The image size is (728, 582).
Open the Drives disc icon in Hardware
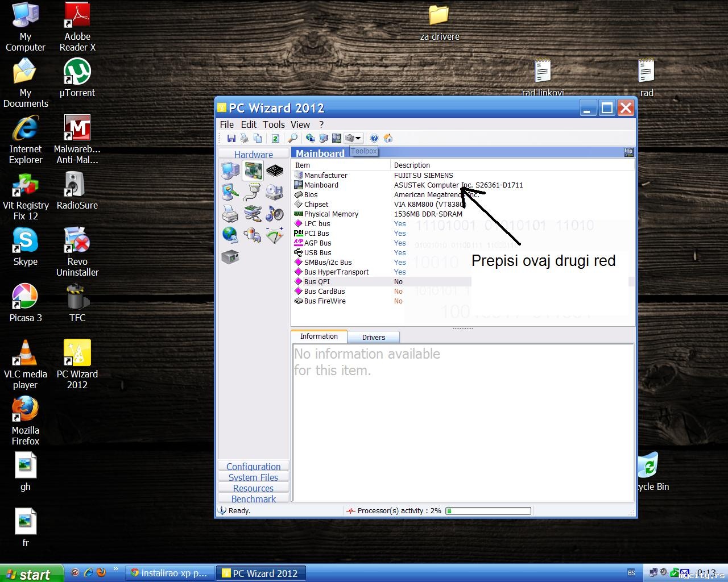point(275,192)
